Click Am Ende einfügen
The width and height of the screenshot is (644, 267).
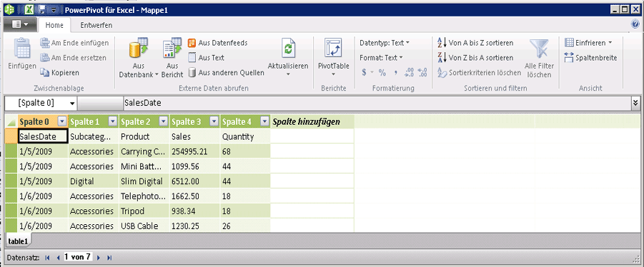[x=74, y=43]
